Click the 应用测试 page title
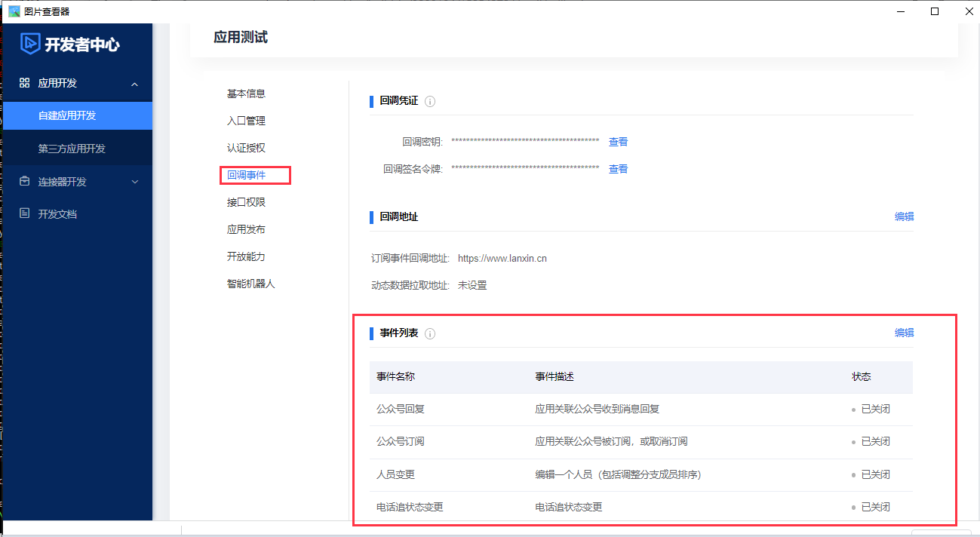This screenshot has height=537, width=980. coord(241,37)
